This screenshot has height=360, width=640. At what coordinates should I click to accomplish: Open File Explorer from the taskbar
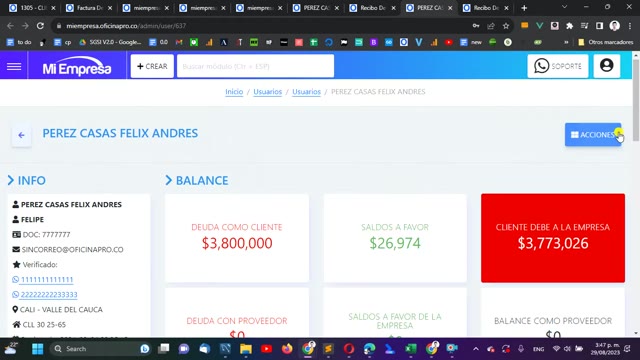[x=246, y=349]
